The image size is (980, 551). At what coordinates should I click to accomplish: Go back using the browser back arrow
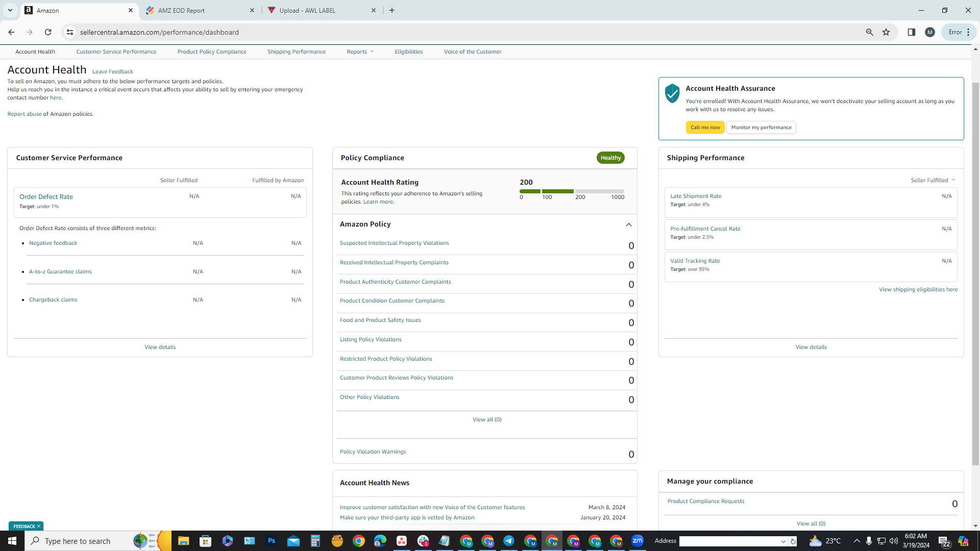click(x=11, y=32)
